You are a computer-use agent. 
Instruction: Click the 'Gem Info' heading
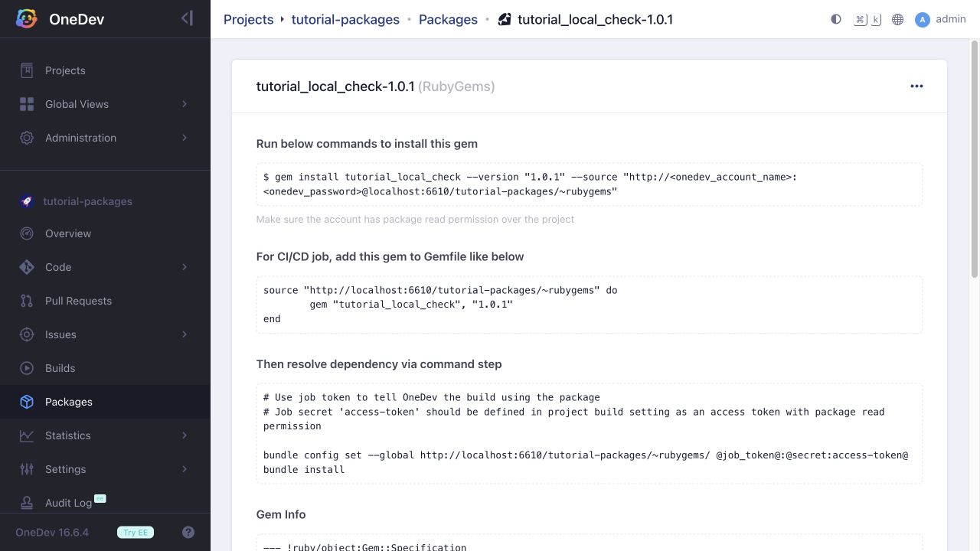pyautogui.click(x=281, y=514)
